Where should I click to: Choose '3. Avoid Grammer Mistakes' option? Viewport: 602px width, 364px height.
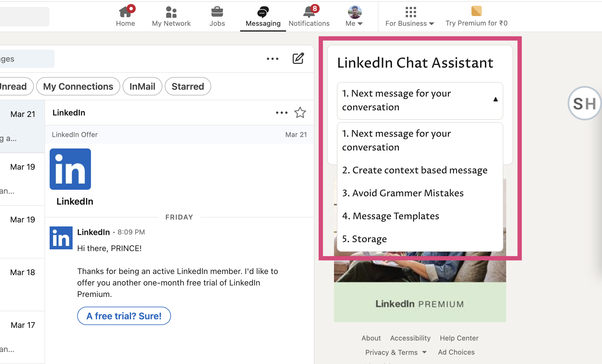tap(420, 193)
